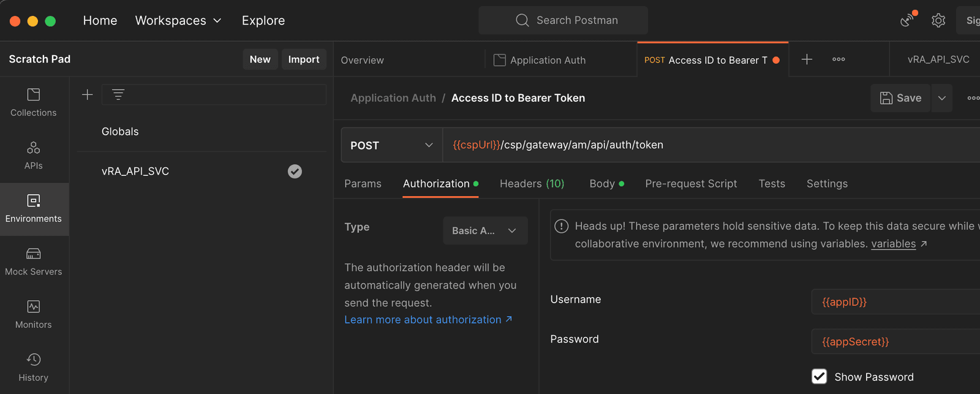The width and height of the screenshot is (980, 394).
Task: Click the Import button
Action: [x=304, y=59]
